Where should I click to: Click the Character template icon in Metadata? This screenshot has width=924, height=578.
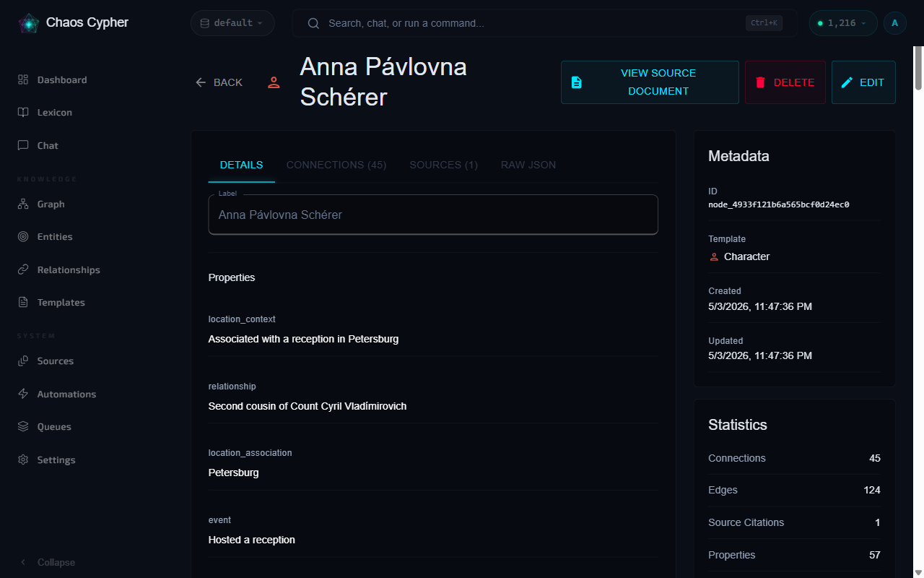714,257
